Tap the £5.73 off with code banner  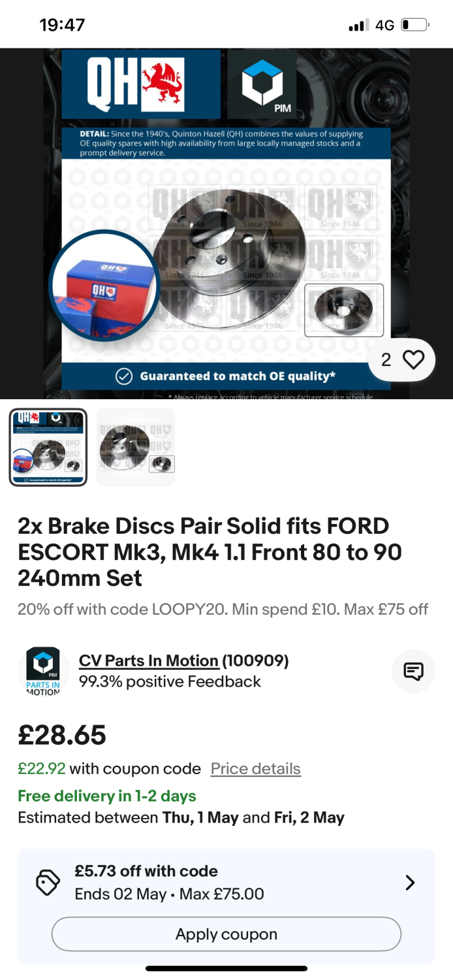(226, 883)
